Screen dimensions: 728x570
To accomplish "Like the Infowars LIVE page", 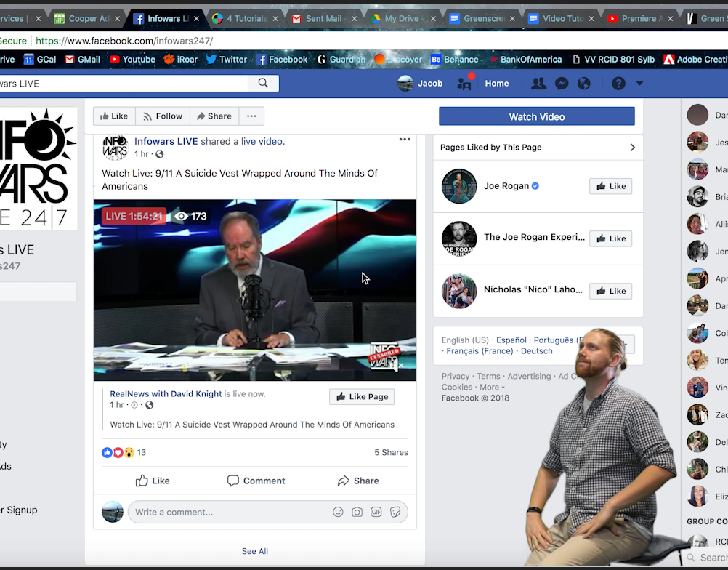I will [x=114, y=116].
